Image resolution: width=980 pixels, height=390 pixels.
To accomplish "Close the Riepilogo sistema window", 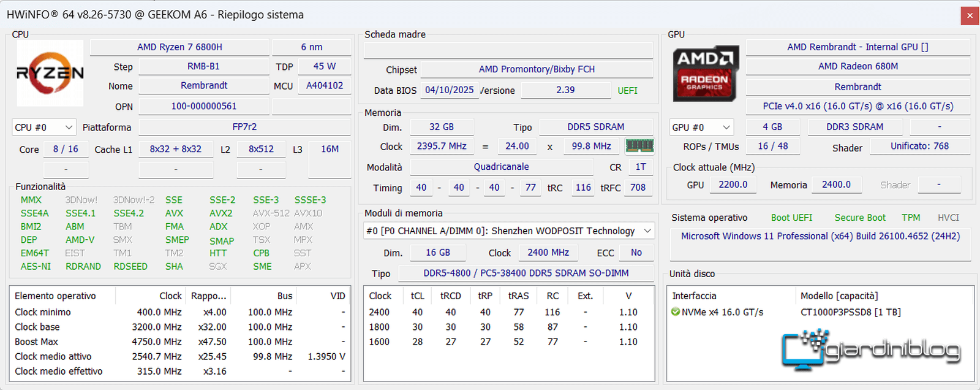I will 970,15.
